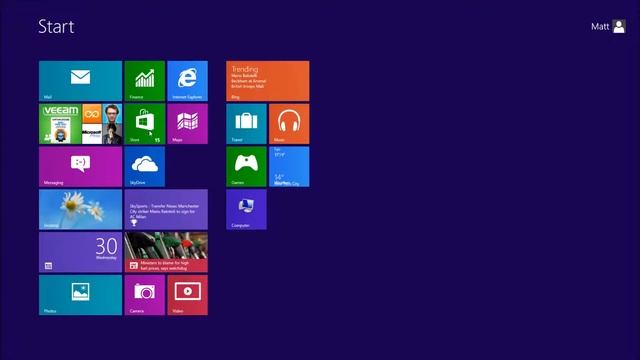Viewport: 640px width, 360px height.
Task: Open the Weather tile
Action: click(x=289, y=167)
